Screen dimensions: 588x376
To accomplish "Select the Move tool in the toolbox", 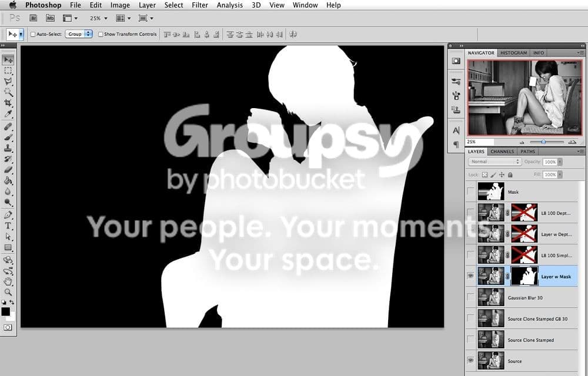I will [x=8, y=59].
